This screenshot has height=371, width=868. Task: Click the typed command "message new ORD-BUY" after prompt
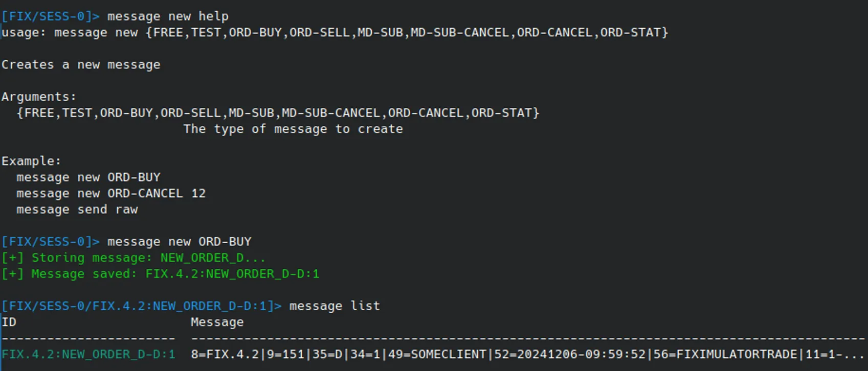[x=180, y=242]
